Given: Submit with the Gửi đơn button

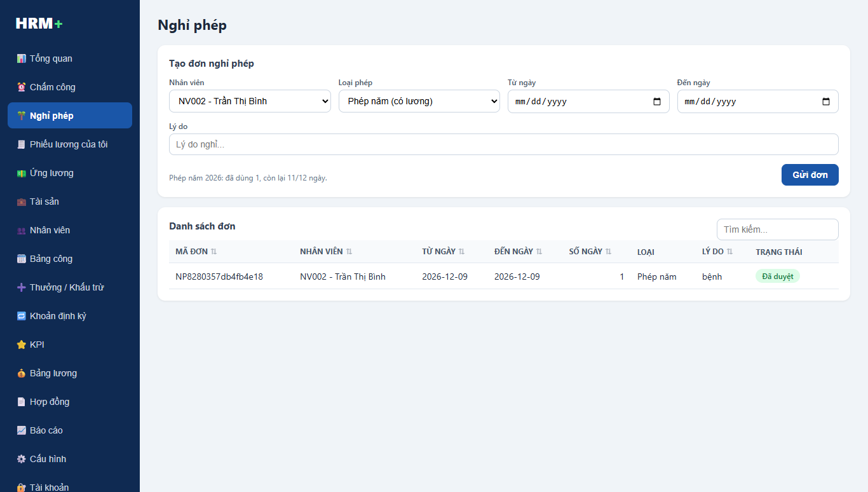Looking at the screenshot, I should (810, 175).
